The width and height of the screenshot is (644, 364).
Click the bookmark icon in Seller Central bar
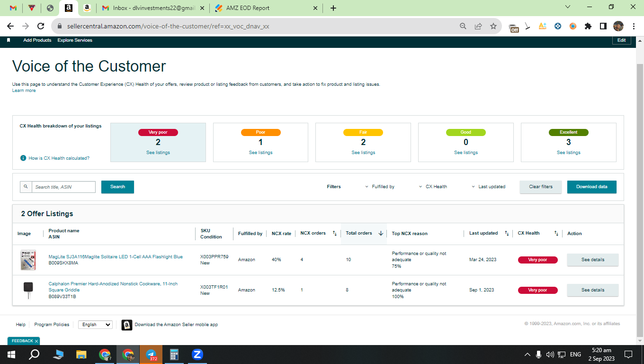(9, 40)
